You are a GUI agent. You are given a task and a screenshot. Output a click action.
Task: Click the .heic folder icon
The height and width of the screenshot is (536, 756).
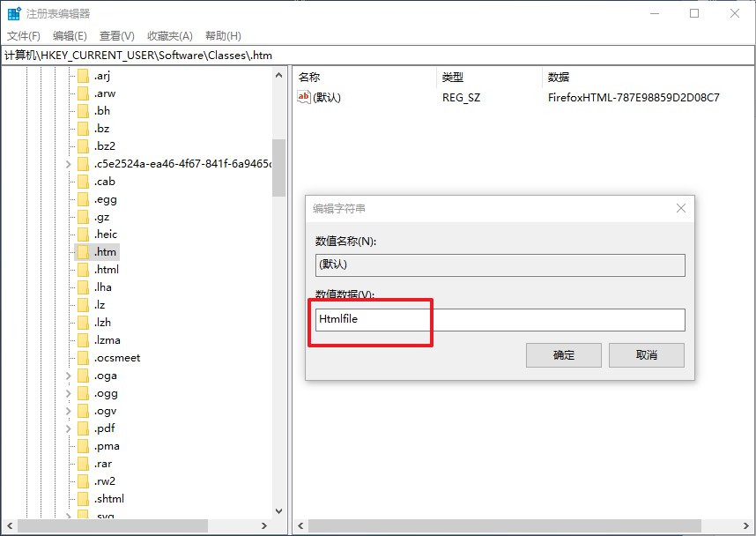[84, 234]
